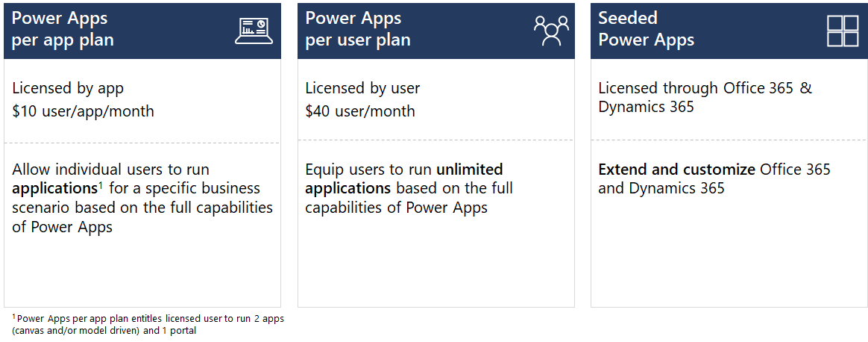The width and height of the screenshot is (868, 342).
Task: Click "and Dynamics 365" in Seeded card description
Action: click(x=661, y=188)
